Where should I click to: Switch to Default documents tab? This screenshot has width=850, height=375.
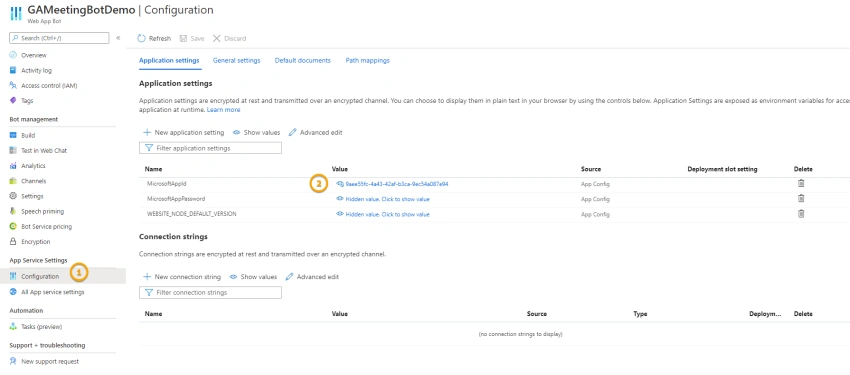coord(302,61)
